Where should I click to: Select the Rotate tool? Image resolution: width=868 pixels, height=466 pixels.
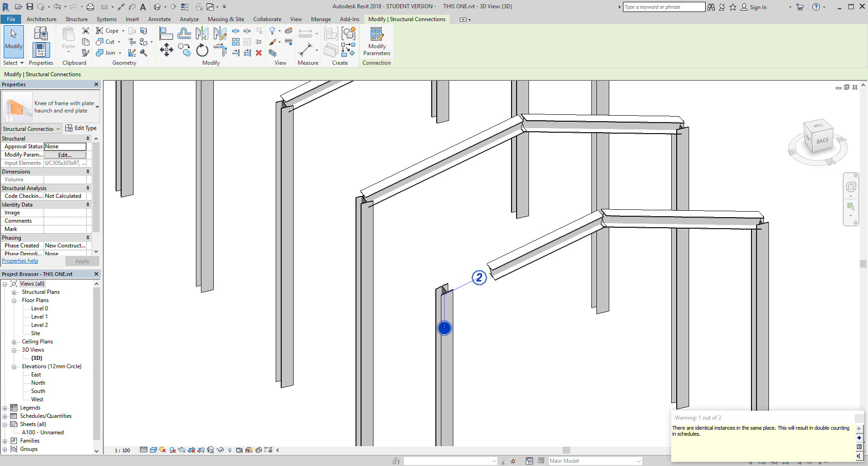(x=202, y=51)
